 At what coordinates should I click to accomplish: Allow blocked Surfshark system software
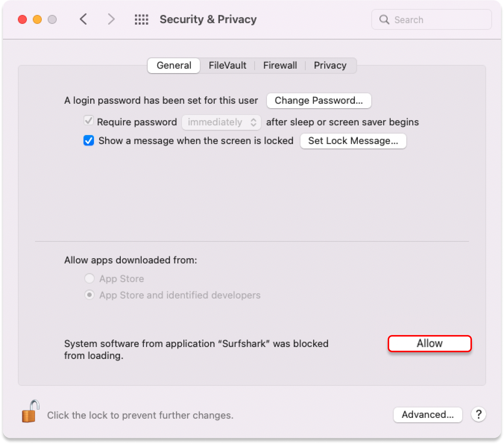(429, 343)
